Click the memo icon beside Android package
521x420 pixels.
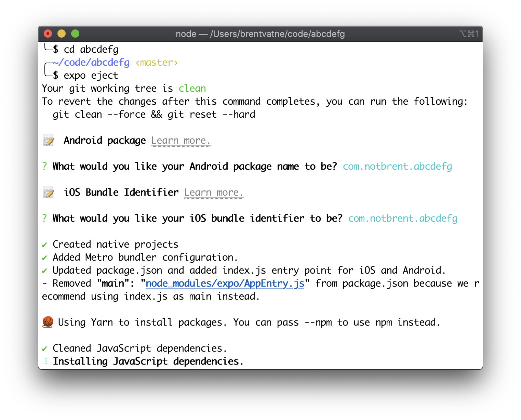(48, 140)
